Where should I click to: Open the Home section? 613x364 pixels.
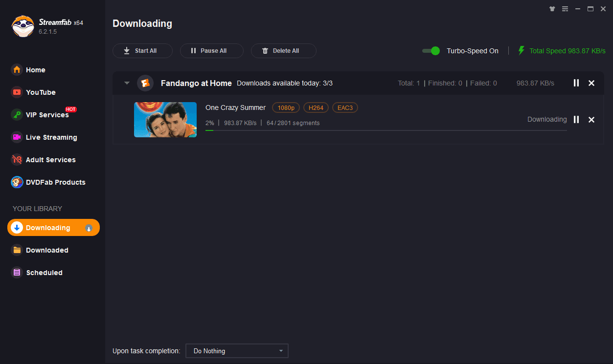(29, 70)
